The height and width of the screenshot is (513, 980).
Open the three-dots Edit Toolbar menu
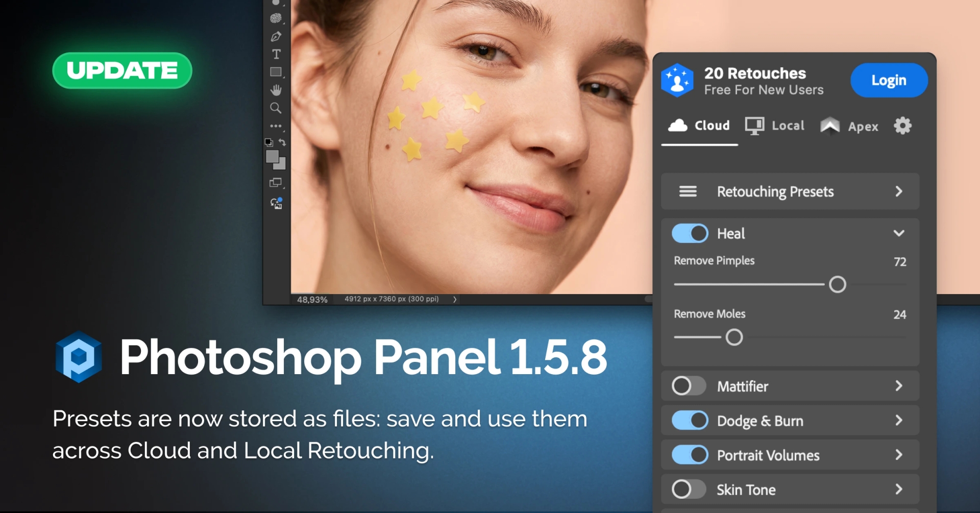coord(276,126)
